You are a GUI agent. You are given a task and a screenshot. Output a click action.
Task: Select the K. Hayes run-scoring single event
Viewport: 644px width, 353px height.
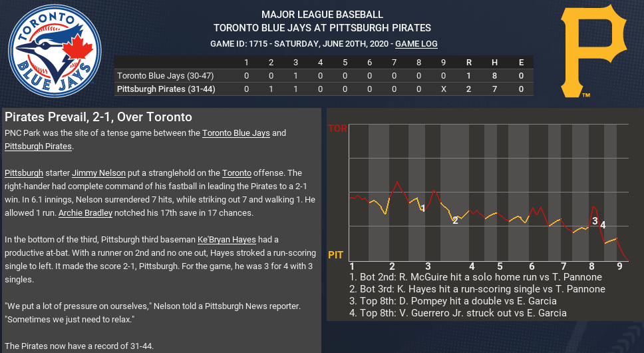click(476, 289)
